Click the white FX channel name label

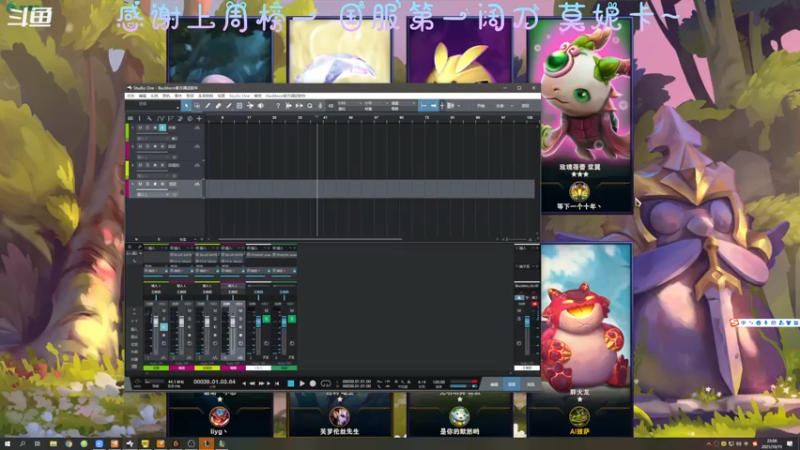[258, 368]
